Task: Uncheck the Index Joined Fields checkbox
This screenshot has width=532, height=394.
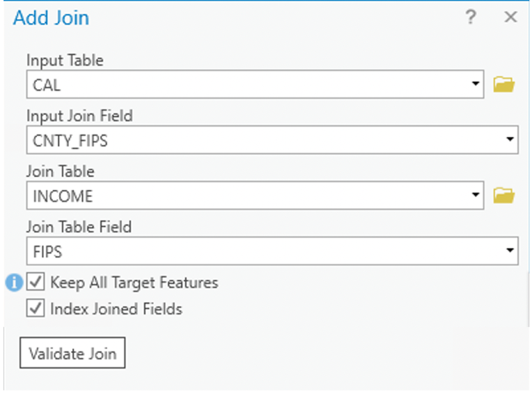Action: (36, 308)
